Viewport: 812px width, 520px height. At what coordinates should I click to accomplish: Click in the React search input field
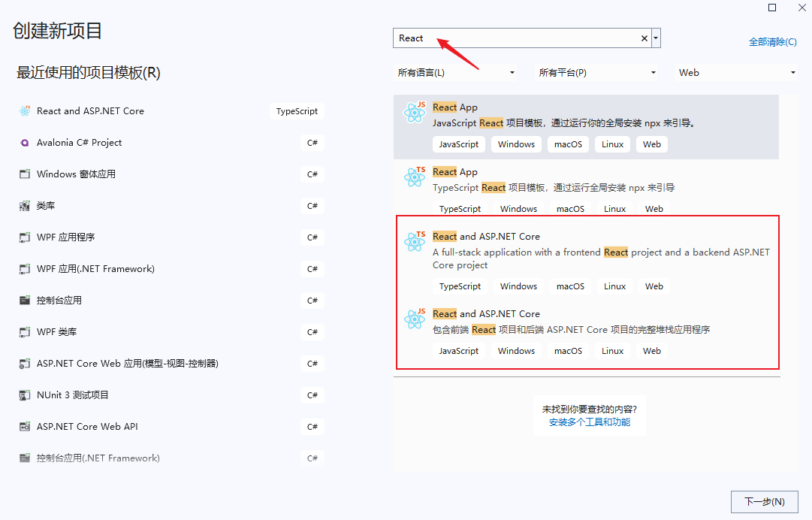[518, 38]
